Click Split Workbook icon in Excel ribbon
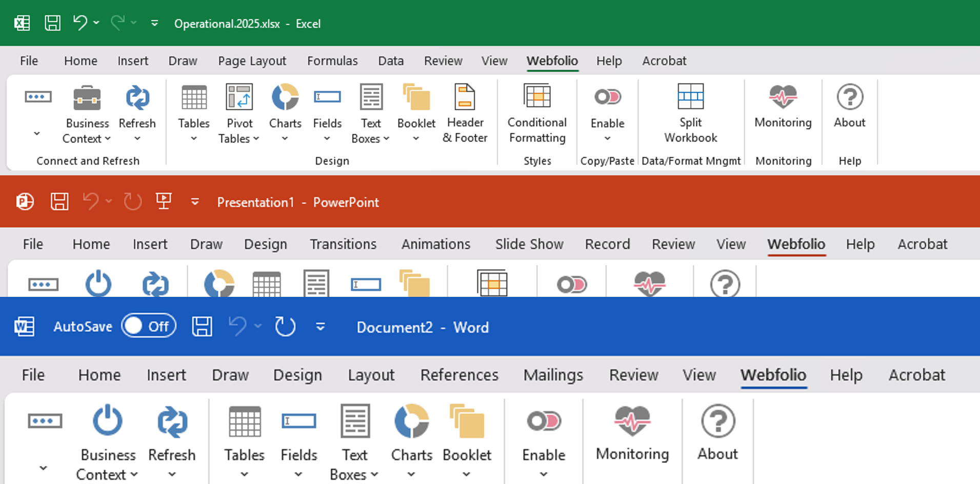The width and height of the screenshot is (980, 484). point(690,97)
